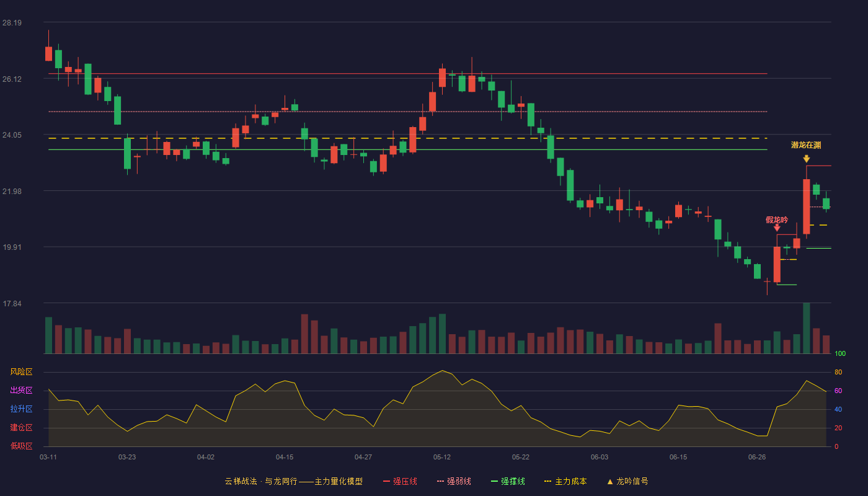Screen dimensions: 868x496
Task: Toggle the 主力成本 legend label
Action: tap(570, 482)
